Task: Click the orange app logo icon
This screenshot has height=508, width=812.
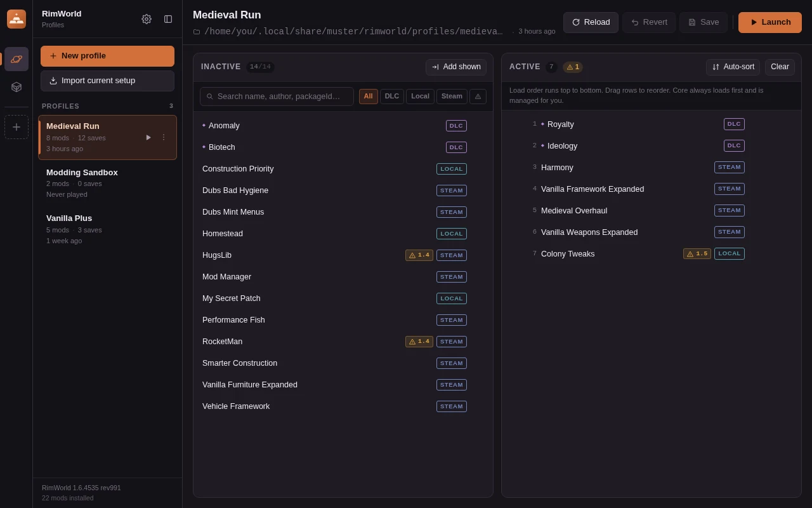Action: tap(16, 19)
